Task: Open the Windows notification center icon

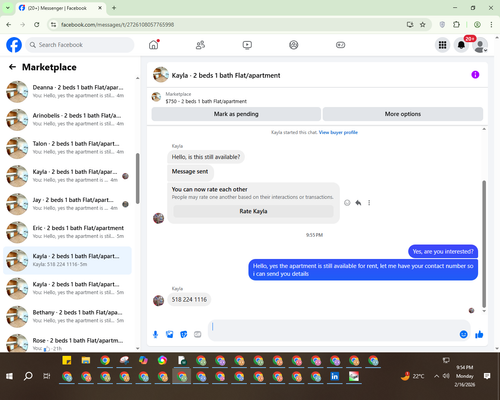Action: pyautogui.click(x=487, y=376)
